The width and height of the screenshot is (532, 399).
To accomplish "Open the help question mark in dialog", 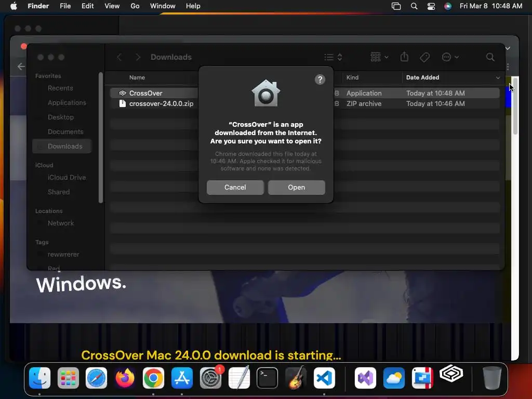I will (x=320, y=79).
